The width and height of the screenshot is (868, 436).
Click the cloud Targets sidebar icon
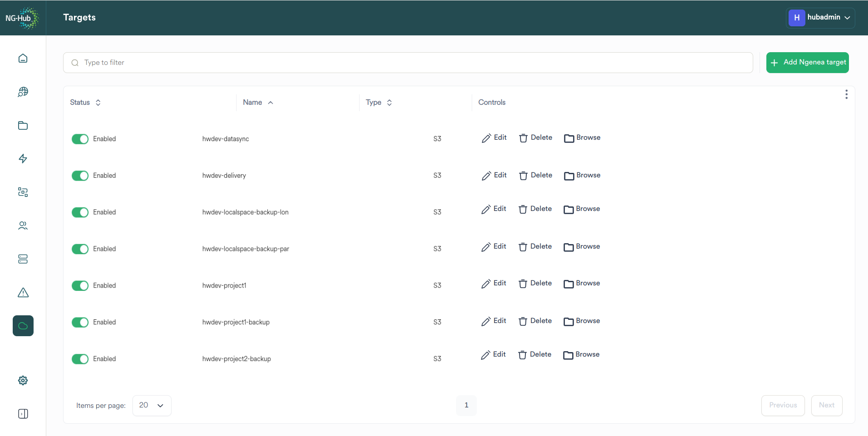tap(23, 325)
